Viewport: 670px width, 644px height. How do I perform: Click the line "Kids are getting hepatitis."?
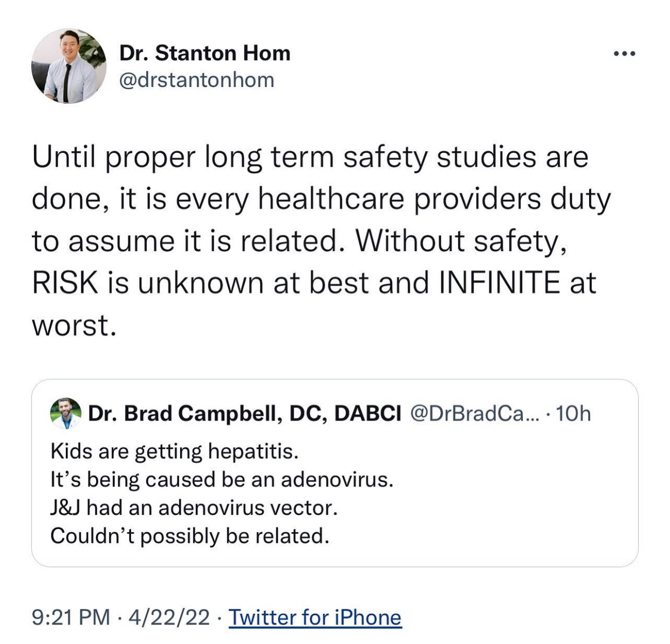[174, 451]
